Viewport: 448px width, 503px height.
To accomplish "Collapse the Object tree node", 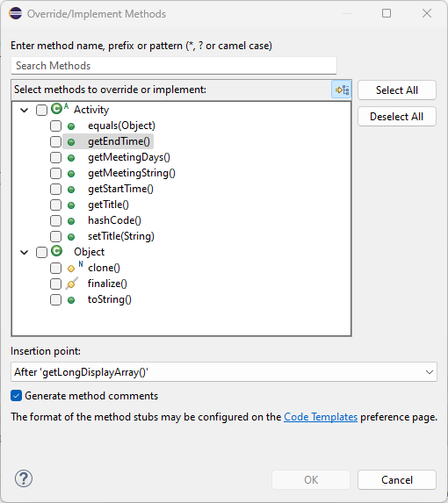I will pyautogui.click(x=24, y=252).
